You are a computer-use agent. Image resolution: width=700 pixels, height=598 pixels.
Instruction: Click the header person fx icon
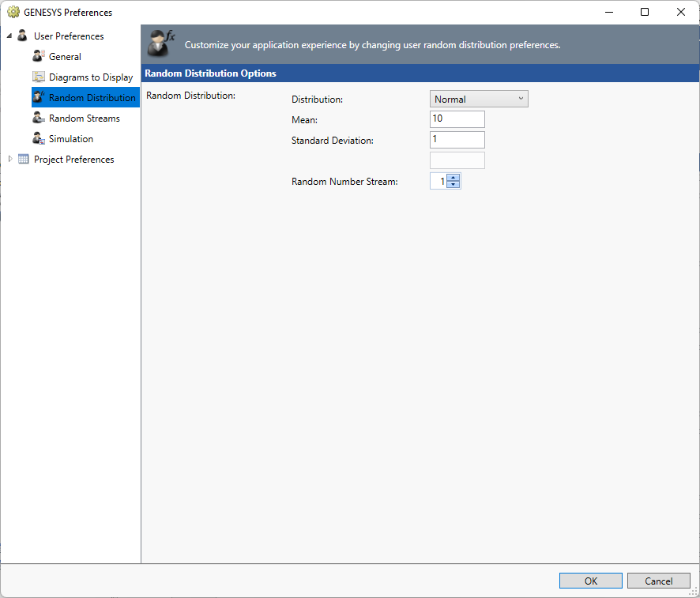(x=160, y=43)
